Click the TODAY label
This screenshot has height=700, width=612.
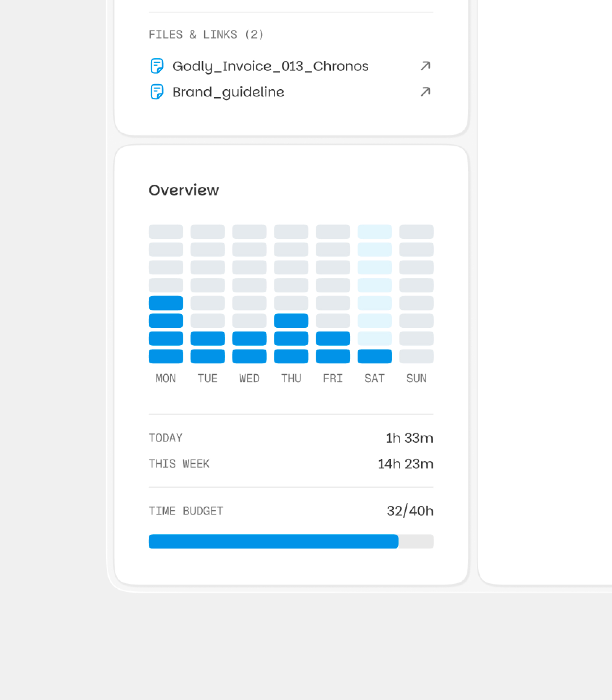pyautogui.click(x=166, y=438)
